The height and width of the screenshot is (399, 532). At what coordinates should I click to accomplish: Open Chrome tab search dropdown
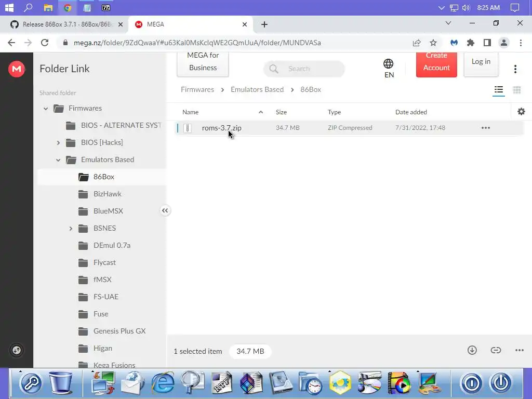pos(448,23)
